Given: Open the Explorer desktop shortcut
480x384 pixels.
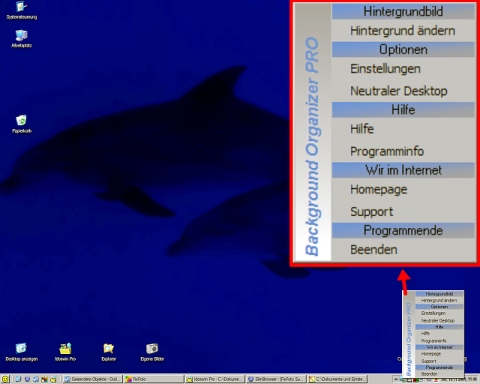Looking at the screenshot, I should [x=109, y=352].
